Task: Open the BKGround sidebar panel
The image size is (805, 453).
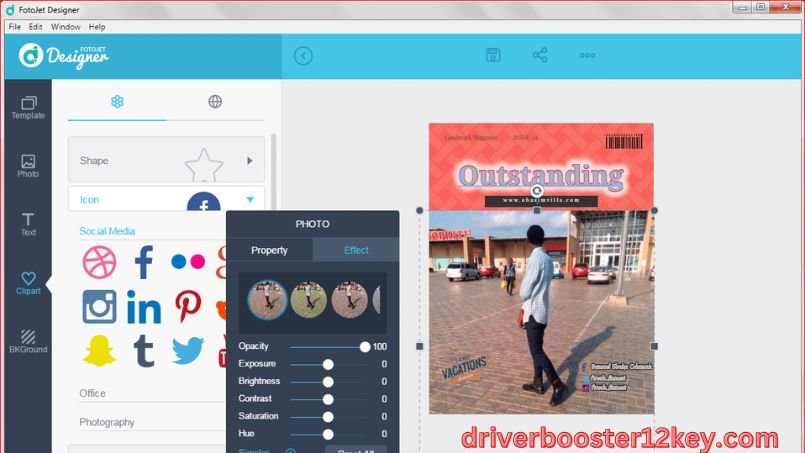Action: point(28,342)
